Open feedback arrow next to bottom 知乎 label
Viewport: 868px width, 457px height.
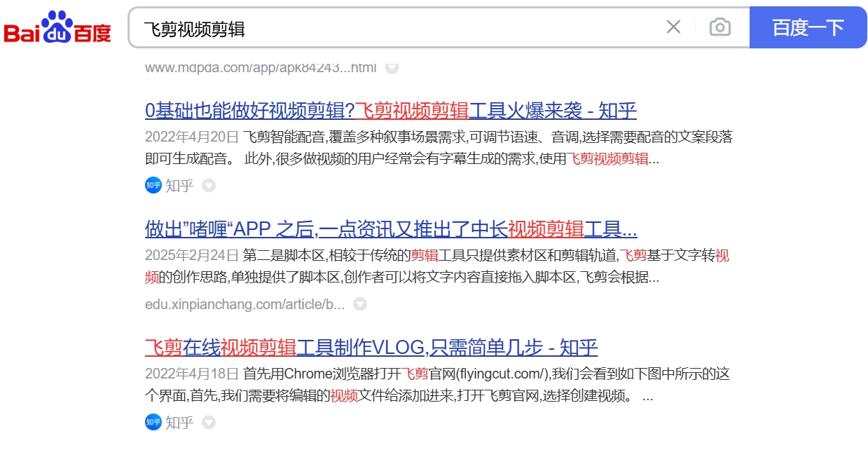[x=207, y=422]
